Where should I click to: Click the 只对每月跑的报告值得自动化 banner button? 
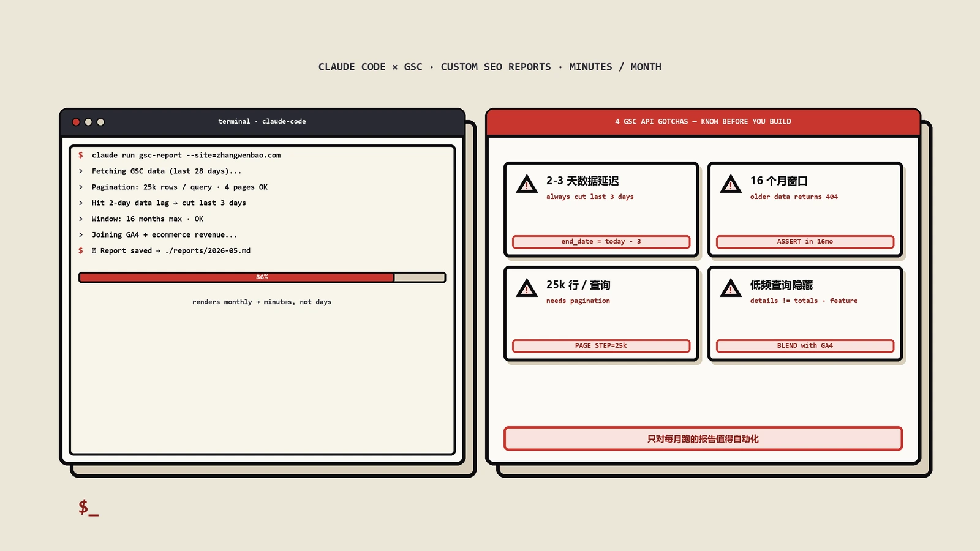(703, 439)
